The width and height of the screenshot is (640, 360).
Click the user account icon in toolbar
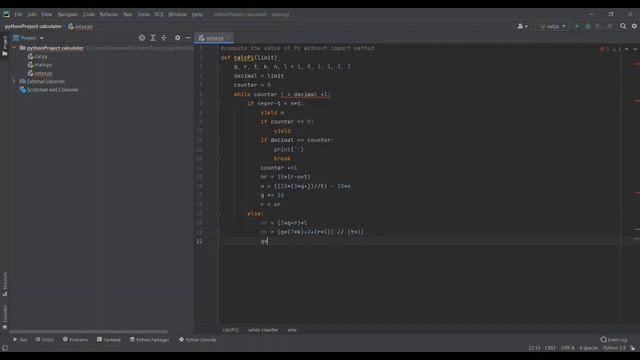(522, 26)
